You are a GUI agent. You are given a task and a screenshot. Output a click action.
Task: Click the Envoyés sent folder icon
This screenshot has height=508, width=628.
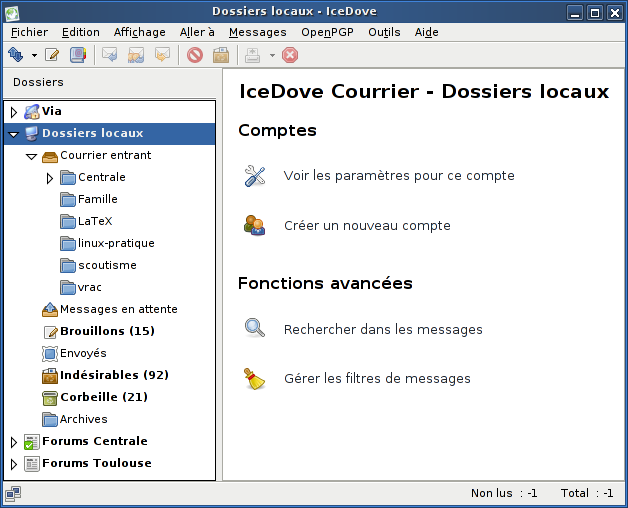pyautogui.click(x=50, y=353)
